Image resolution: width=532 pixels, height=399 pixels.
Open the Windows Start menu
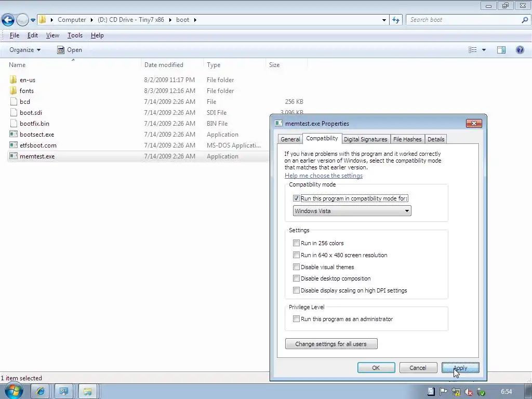click(14, 391)
